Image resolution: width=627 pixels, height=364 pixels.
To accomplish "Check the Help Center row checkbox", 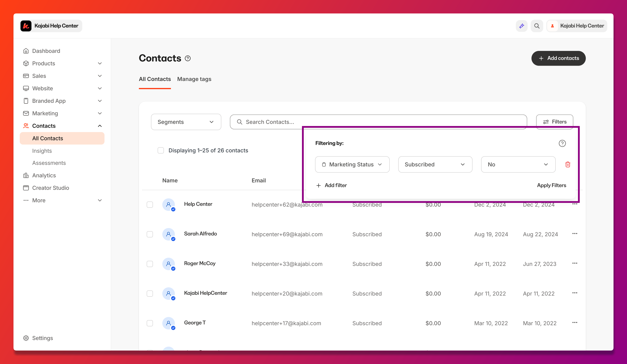I will click(x=150, y=205).
